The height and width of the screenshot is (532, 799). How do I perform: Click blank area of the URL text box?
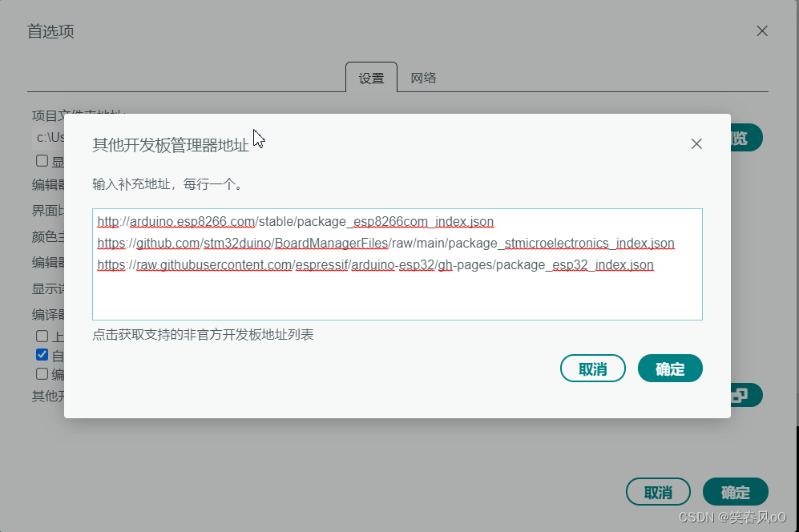[x=397, y=298]
